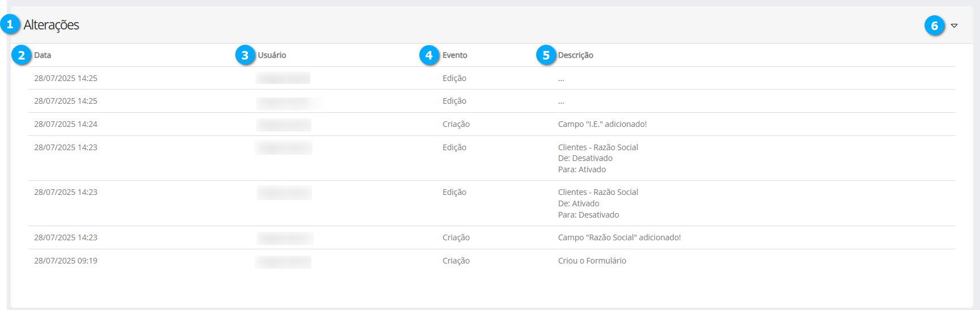
Task: Select the 28/07/2025 09:19 date entry
Action: click(x=66, y=261)
